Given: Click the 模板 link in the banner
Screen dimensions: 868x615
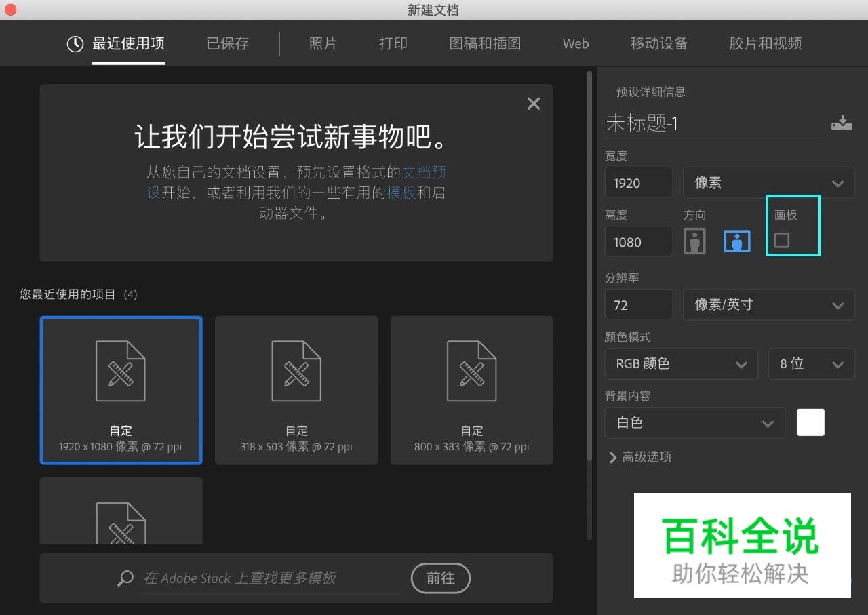Looking at the screenshot, I should click(401, 193).
